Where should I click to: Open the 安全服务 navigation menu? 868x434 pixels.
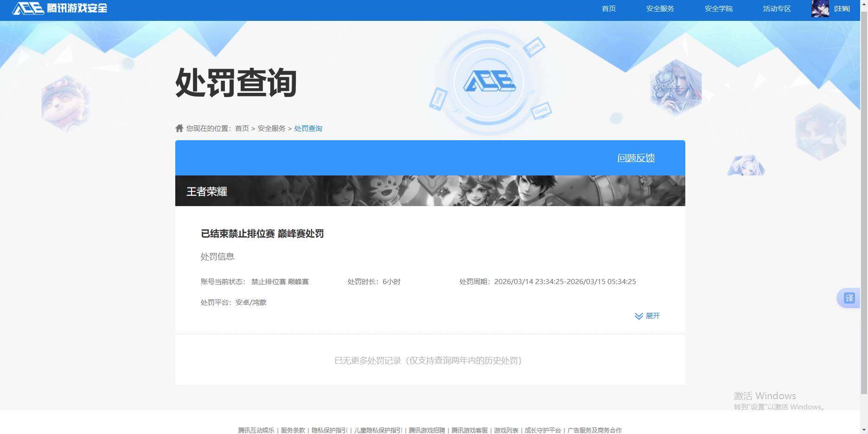click(660, 8)
